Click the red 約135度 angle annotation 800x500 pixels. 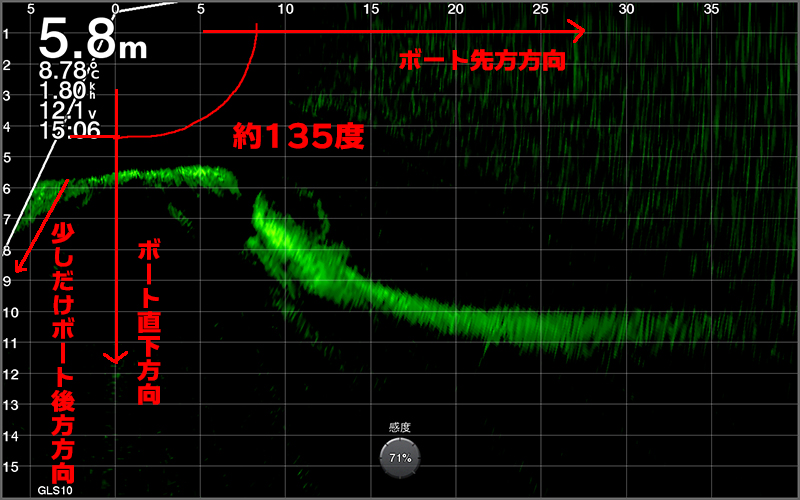(x=297, y=137)
